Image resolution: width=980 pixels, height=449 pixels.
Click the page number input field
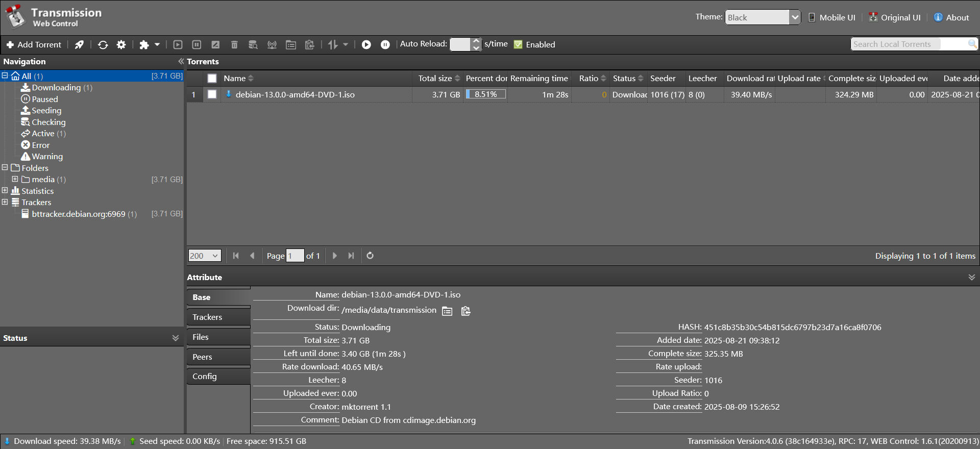point(295,256)
